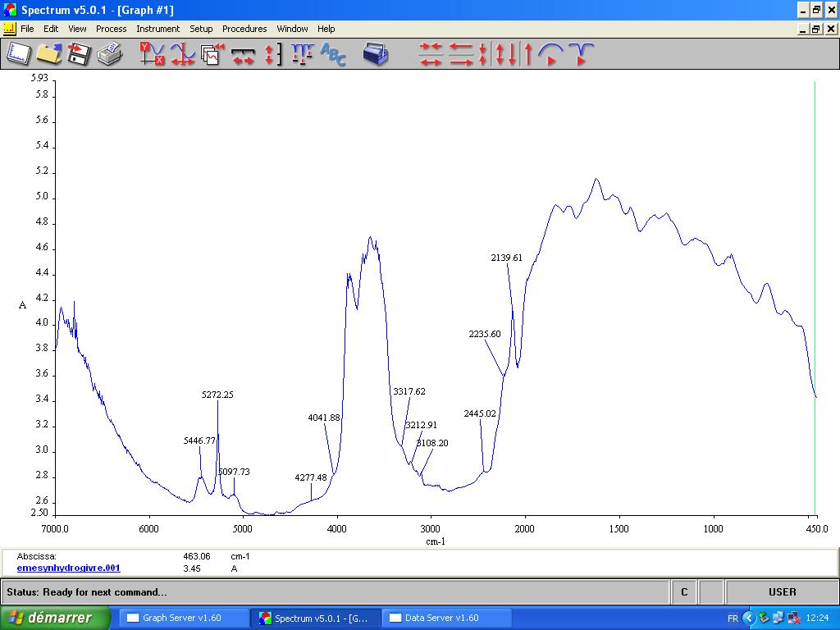Click the open folder toolbar icon
Image resolution: width=840 pixels, height=630 pixels.
click(48, 54)
